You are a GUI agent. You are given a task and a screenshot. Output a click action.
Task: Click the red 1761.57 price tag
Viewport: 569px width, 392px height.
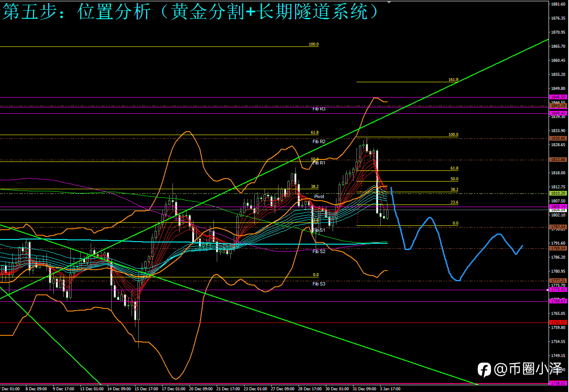[x=558, y=322]
